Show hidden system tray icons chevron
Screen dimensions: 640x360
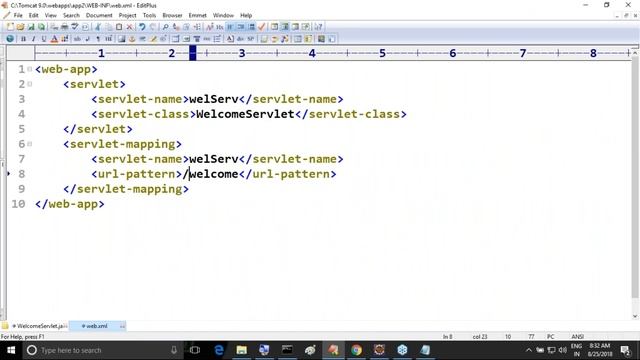529,350
